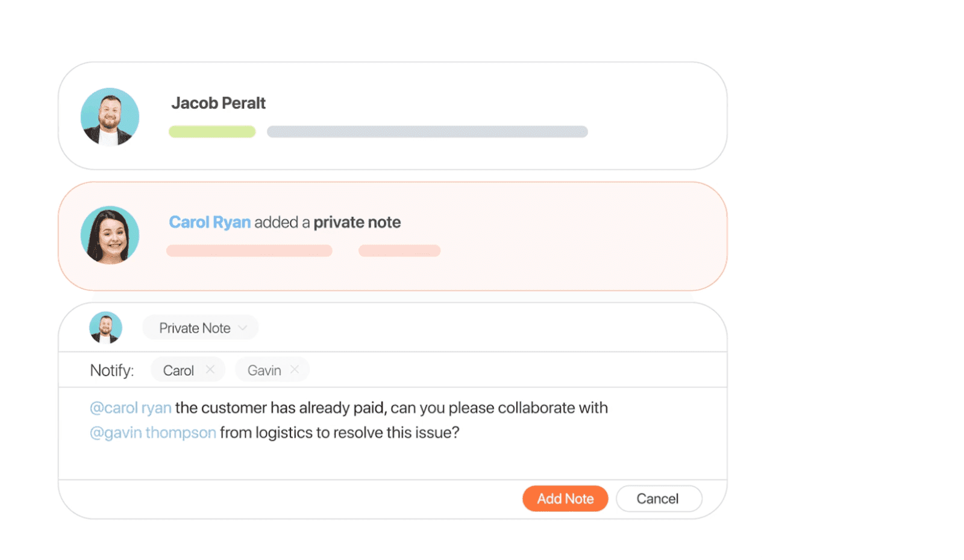The width and height of the screenshot is (964, 560).
Task: Click the Private Note dropdown chevron
Action: (x=243, y=328)
